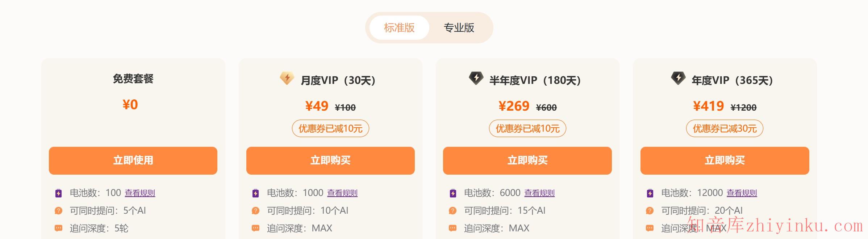
Task: Click the question icon under half-year VIP
Action: click(x=453, y=210)
